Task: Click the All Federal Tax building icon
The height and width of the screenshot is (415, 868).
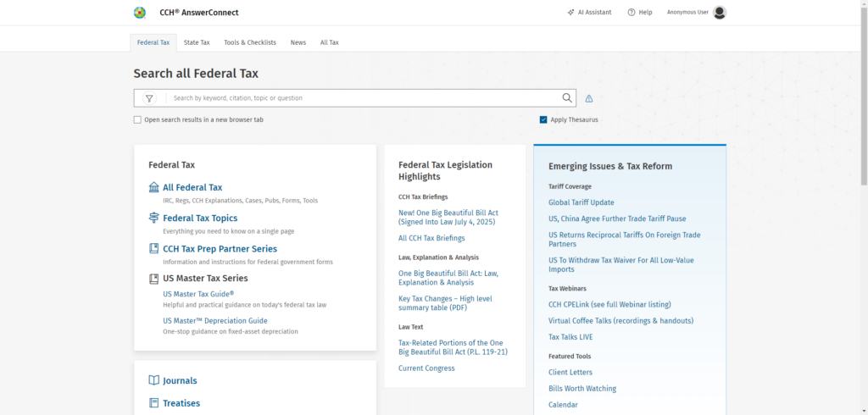Action: pyautogui.click(x=153, y=187)
